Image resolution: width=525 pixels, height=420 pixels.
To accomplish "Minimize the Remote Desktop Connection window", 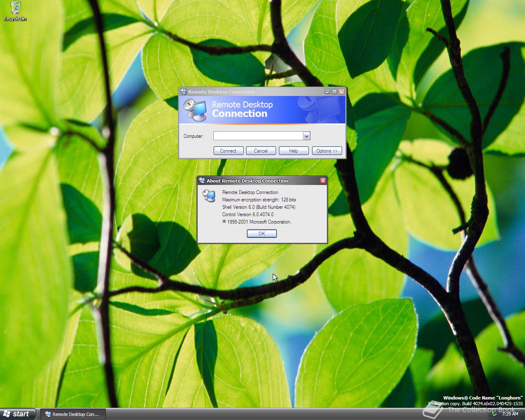I will pos(327,91).
